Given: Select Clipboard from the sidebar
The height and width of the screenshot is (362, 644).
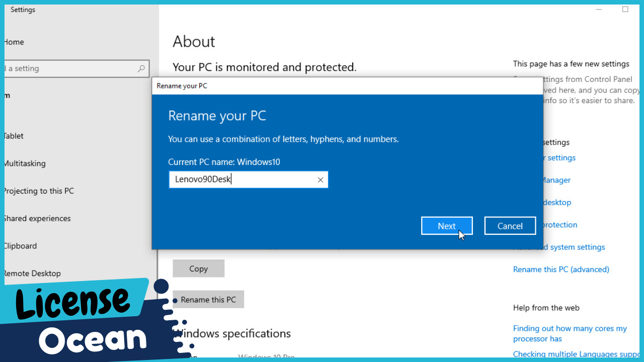Looking at the screenshot, I should pos(20,245).
